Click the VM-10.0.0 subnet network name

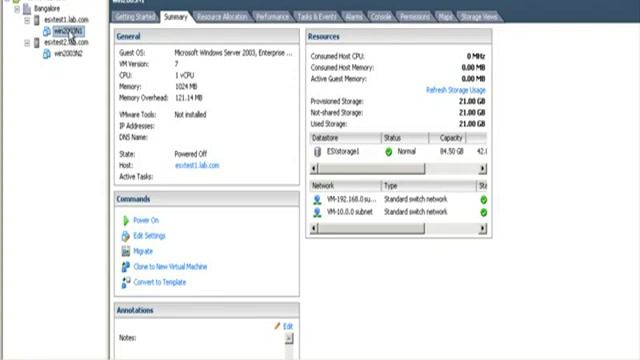pos(350,212)
